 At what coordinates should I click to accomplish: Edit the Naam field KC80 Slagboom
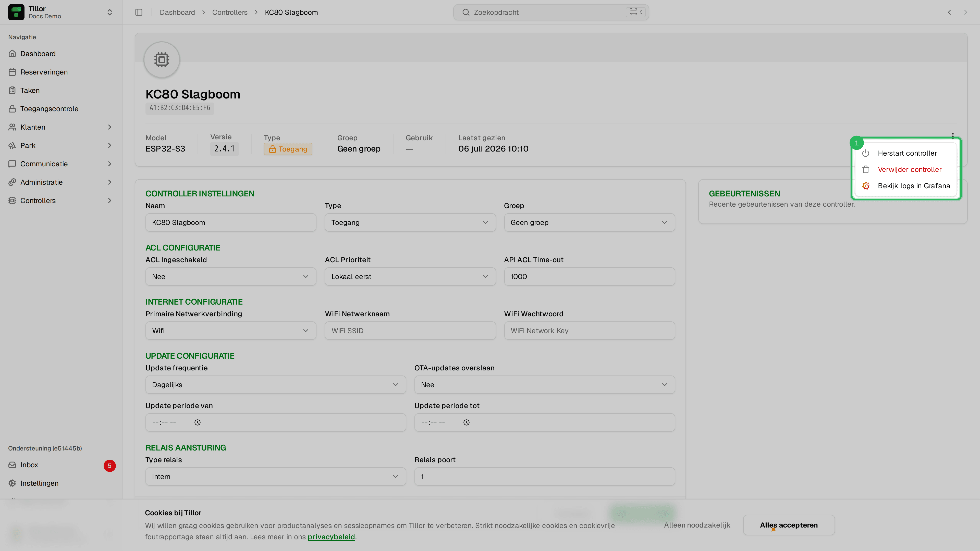coord(230,222)
